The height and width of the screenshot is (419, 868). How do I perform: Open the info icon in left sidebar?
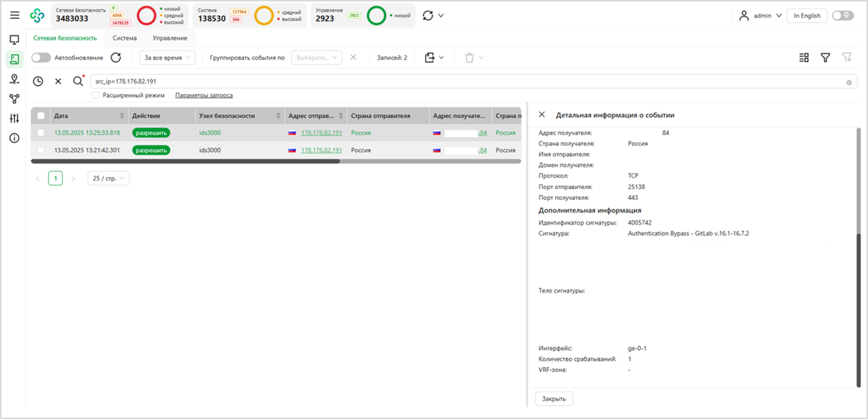(15, 138)
